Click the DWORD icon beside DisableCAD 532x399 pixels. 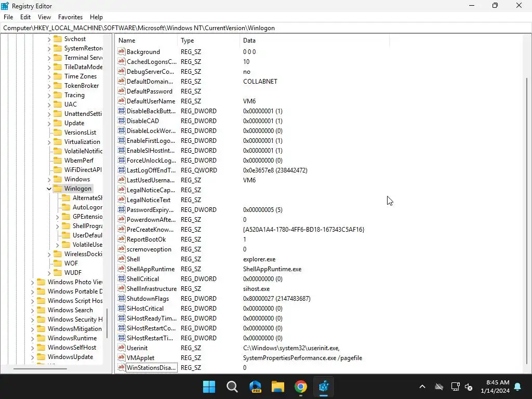[122, 121]
